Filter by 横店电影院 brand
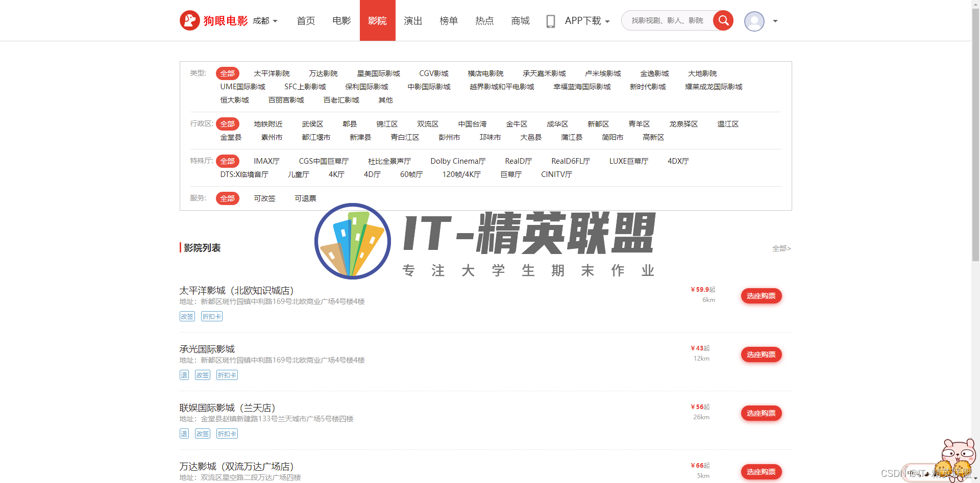Viewport: 980px width, 483px height. point(486,73)
